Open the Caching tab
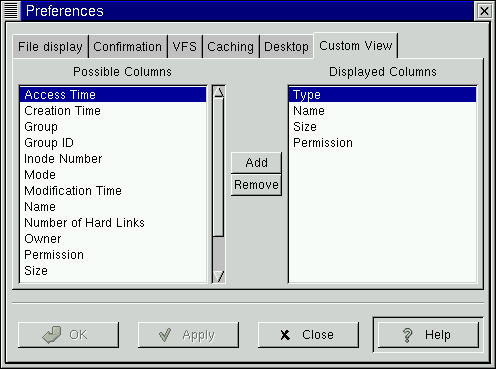 231,47
